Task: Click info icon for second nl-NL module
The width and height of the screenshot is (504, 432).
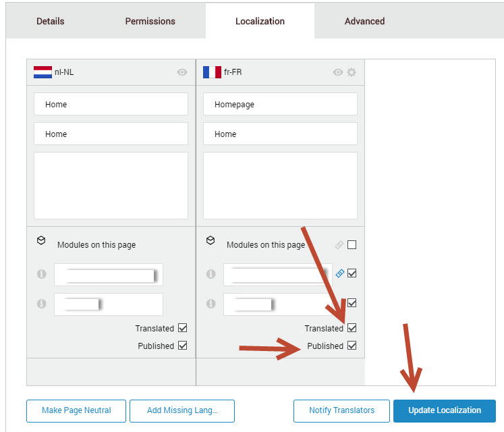Action: click(x=41, y=304)
